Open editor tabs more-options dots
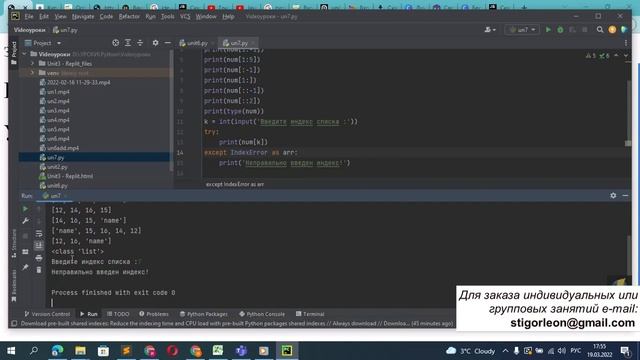The height and width of the screenshot is (360, 640). [626, 43]
